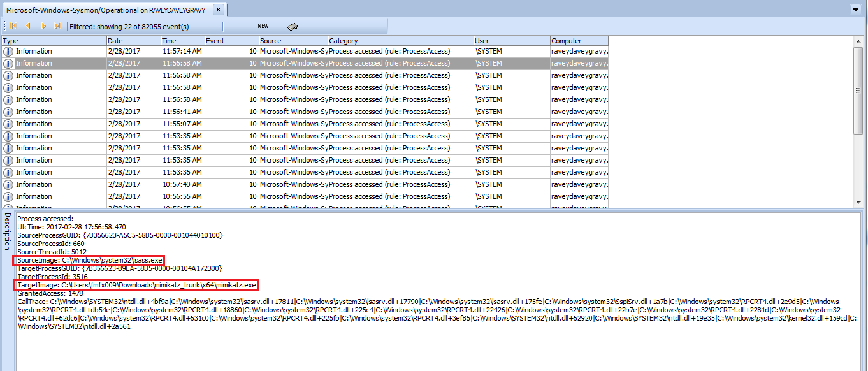Click the Computer cell of the 11:56:41 AM event
Viewport: 868px width, 371px height.
point(579,112)
